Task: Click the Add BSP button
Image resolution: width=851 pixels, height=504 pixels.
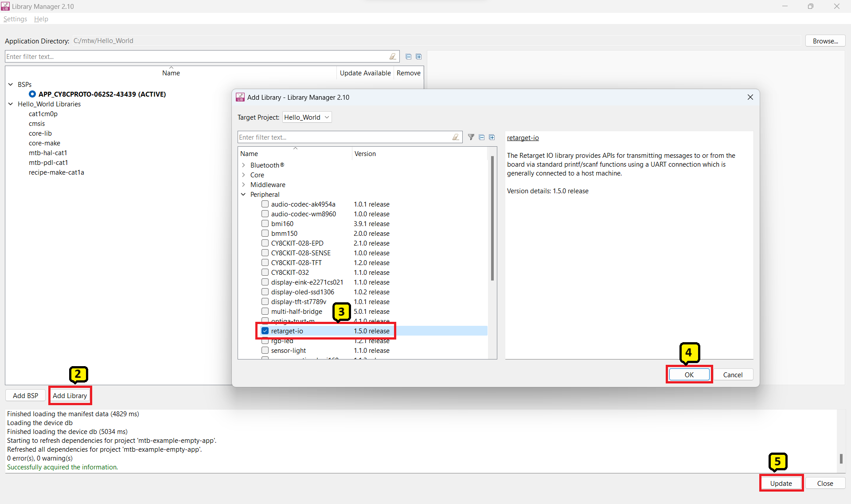Action: coord(25,395)
